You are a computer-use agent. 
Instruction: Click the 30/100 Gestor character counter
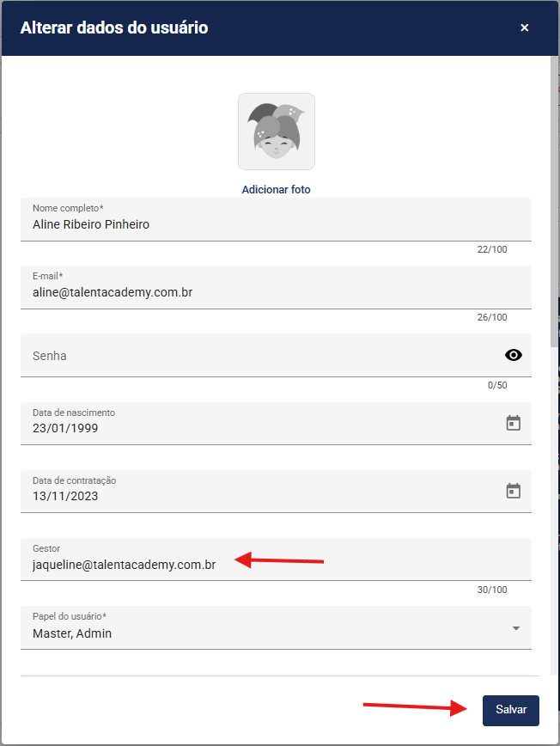click(x=492, y=590)
